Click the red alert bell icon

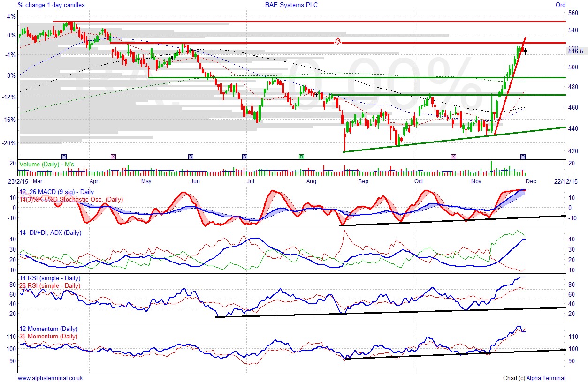point(337,41)
